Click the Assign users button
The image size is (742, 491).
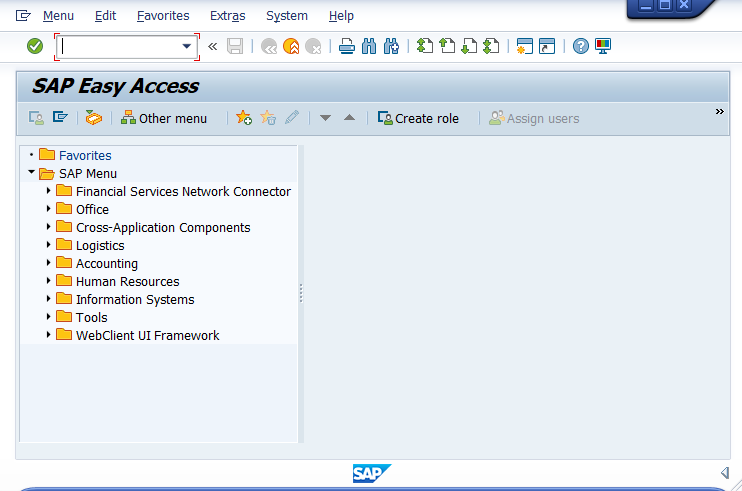coord(534,118)
